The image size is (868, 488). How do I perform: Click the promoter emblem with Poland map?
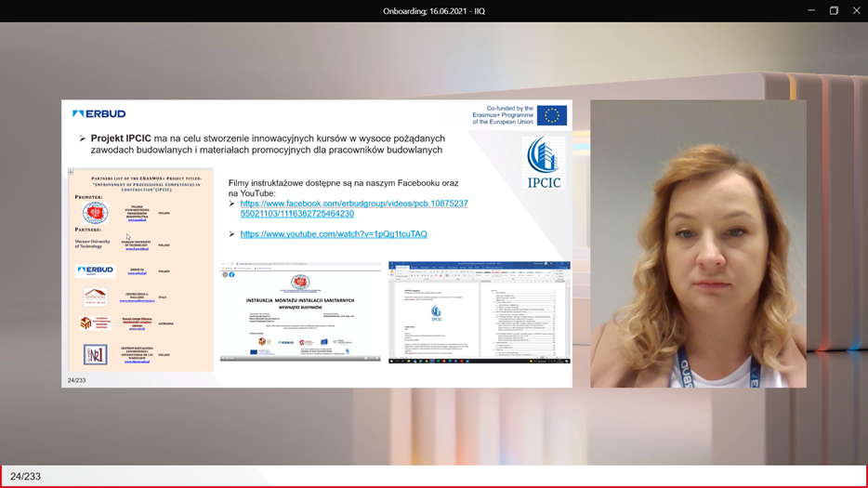(95, 213)
